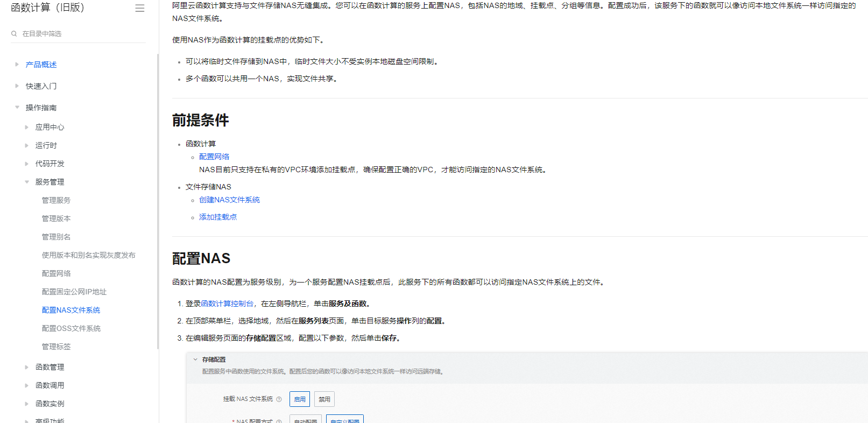Expand the 代码开发 tree arrow
The width and height of the screenshot is (868, 423).
(x=27, y=164)
